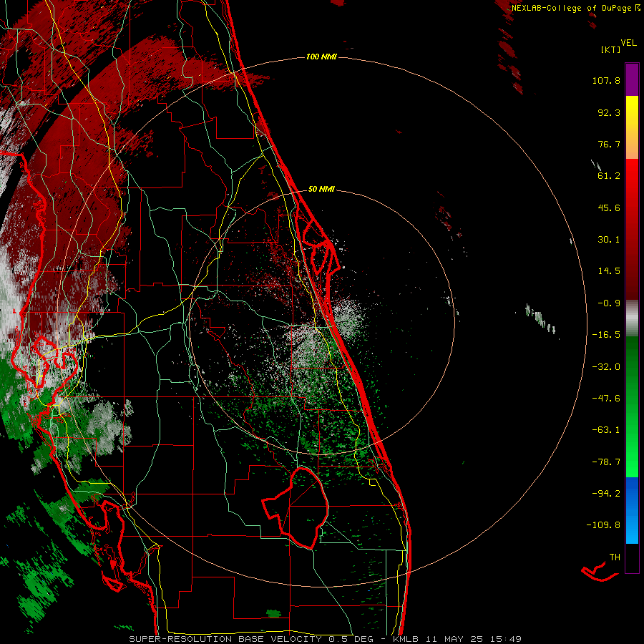Click the -47.6 velocity scale value
This screenshot has height=644, width=644.
pos(606,399)
